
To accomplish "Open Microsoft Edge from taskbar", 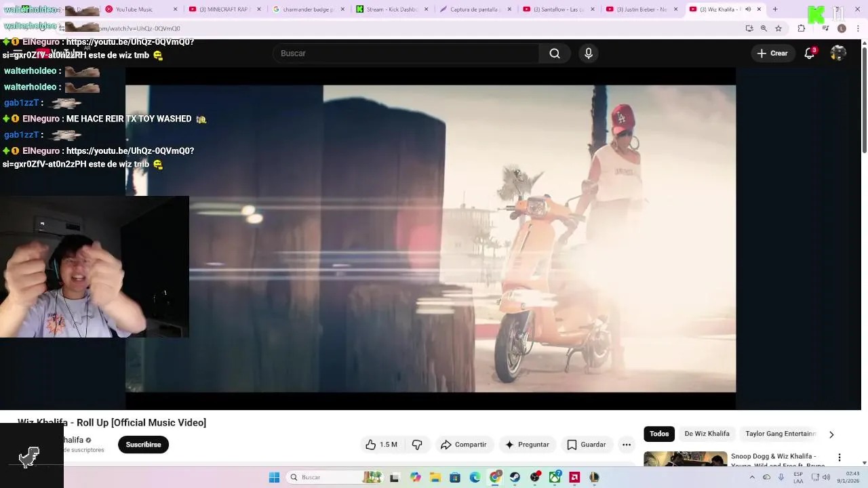I will click(x=475, y=477).
